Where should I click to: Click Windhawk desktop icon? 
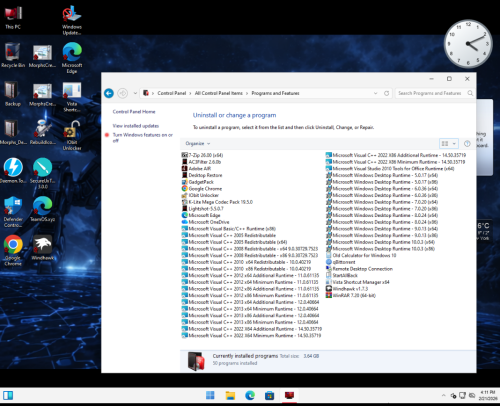point(42,248)
